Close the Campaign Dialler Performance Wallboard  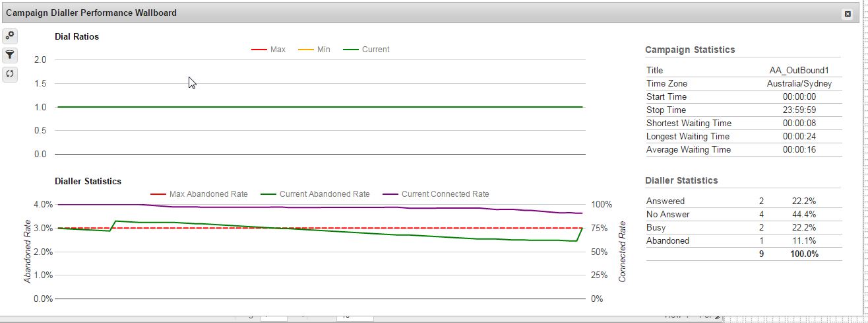click(x=848, y=14)
